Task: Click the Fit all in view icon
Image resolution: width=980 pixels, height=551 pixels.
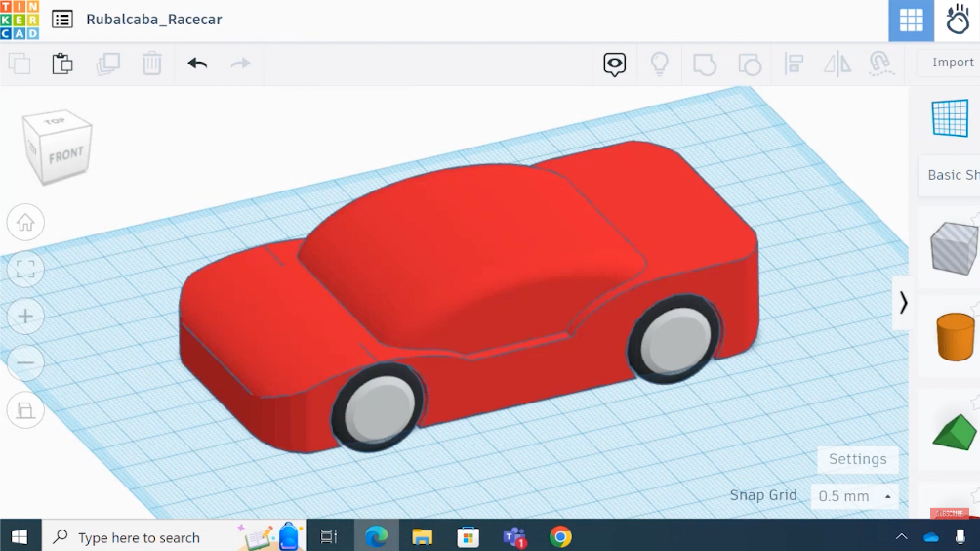Action: pyautogui.click(x=25, y=269)
